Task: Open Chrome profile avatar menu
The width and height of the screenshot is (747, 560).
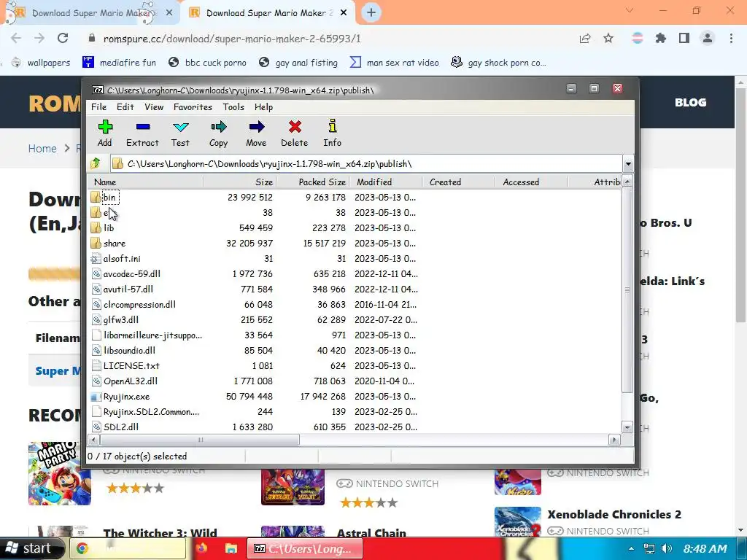Action: [x=708, y=38]
